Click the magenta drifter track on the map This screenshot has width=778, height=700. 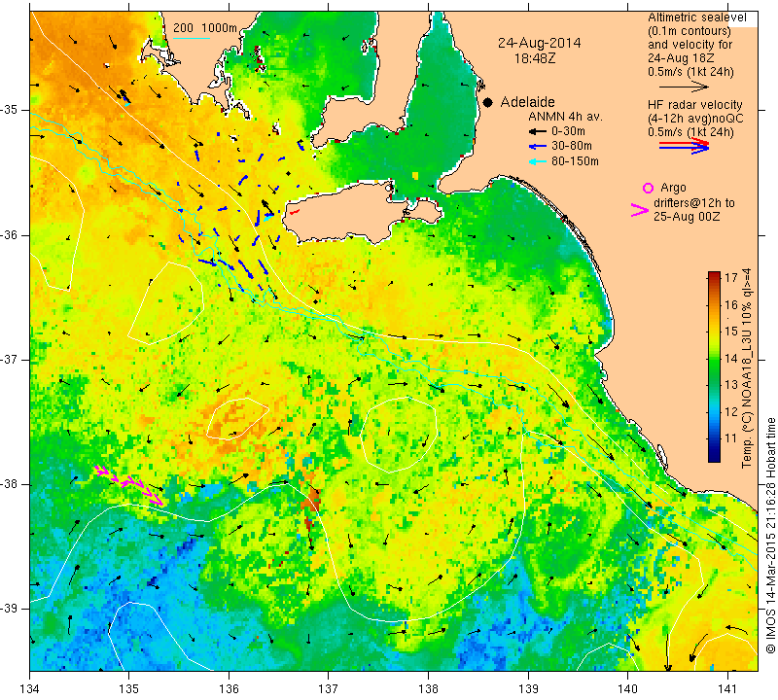pos(129,485)
